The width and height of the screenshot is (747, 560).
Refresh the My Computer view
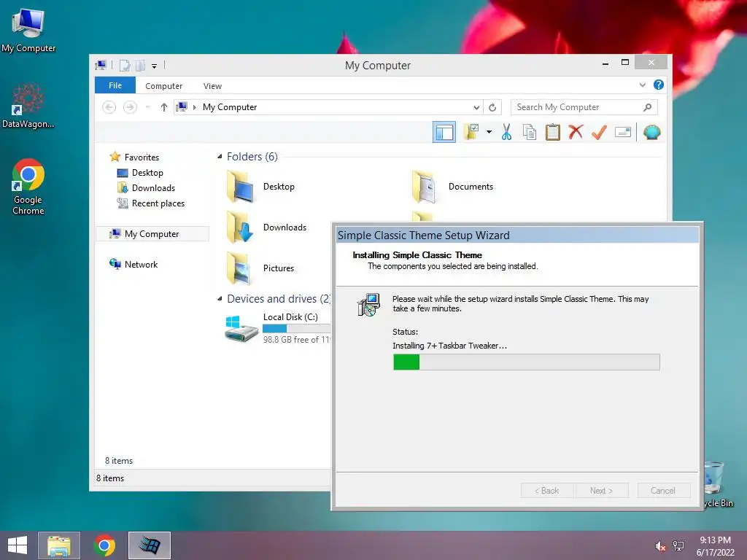coord(492,107)
